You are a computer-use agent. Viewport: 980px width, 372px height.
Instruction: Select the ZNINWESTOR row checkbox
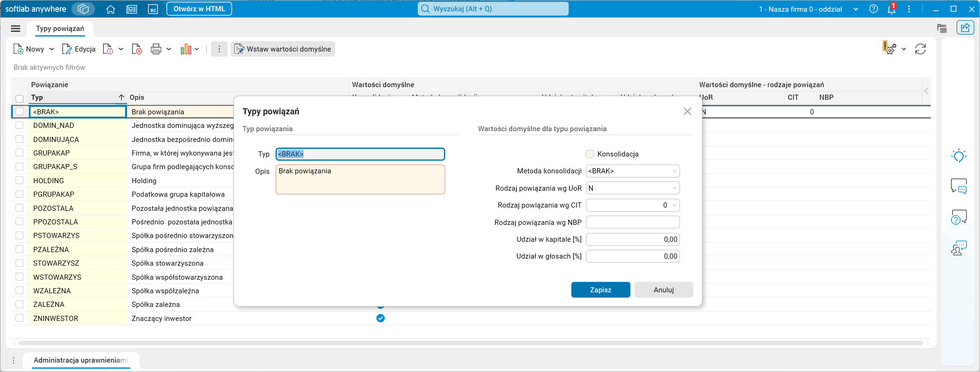pyautogui.click(x=19, y=318)
